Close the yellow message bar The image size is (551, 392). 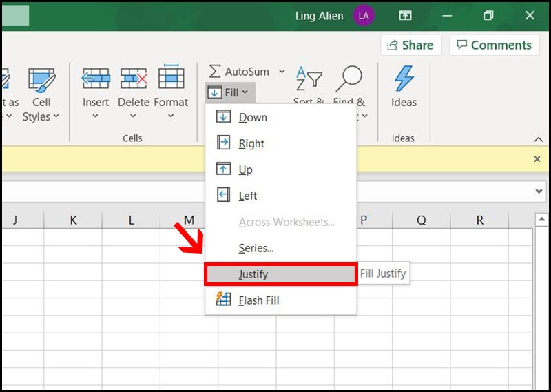pos(537,159)
